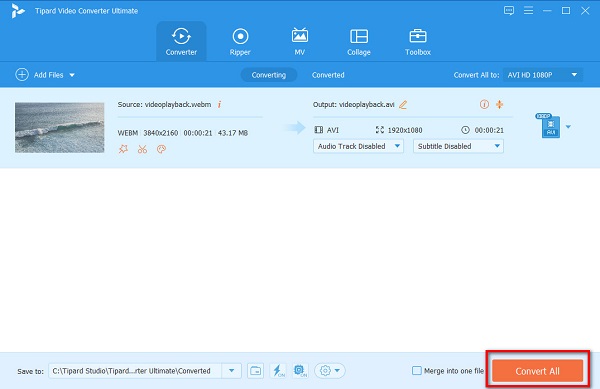Click the source file info icon
This screenshot has height=389, width=600.
pyautogui.click(x=219, y=104)
